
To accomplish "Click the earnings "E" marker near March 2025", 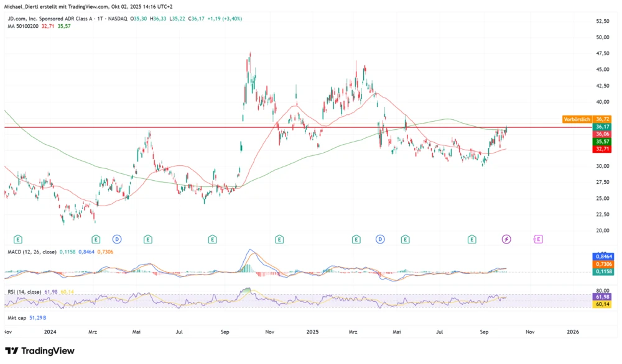I will (x=355, y=239).
